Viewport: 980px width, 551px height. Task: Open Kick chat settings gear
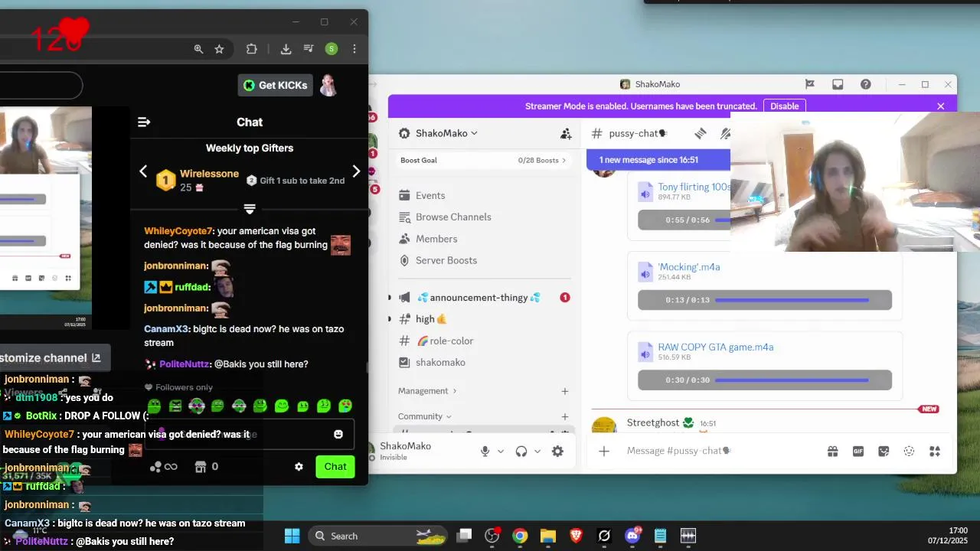[299, 467]
